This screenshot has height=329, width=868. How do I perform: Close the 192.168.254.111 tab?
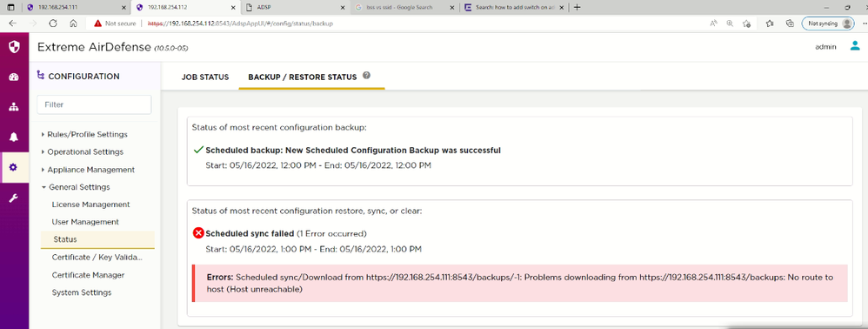tap(124, 7)
